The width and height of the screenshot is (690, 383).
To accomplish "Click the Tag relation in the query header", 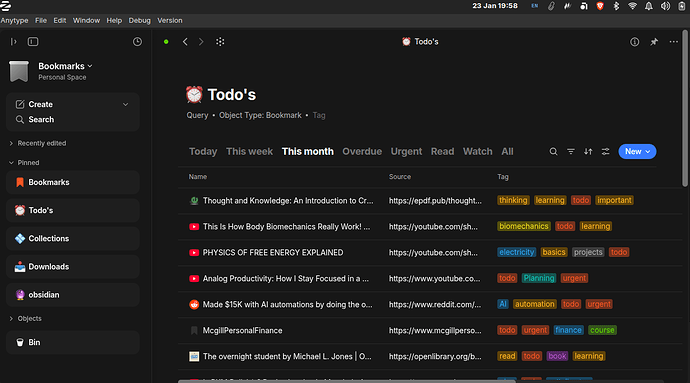I will 319,115.
